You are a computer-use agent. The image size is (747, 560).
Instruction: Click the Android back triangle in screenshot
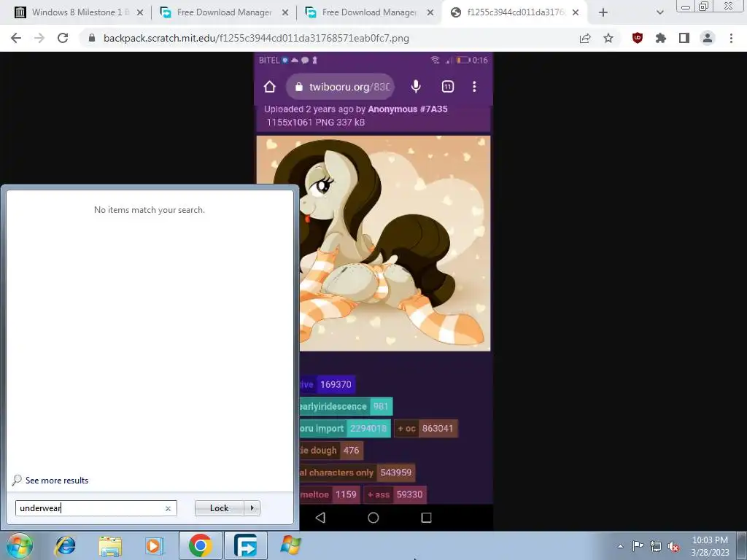321,518
